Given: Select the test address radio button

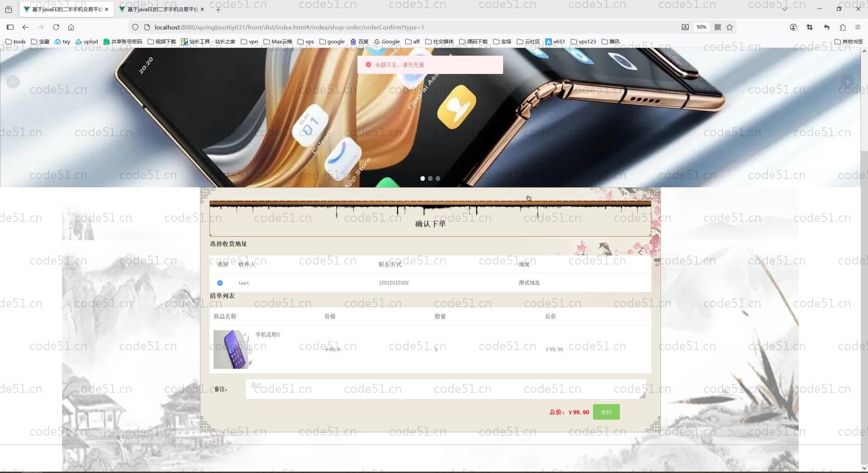Looking at the screenshot, I should point(220,283).
